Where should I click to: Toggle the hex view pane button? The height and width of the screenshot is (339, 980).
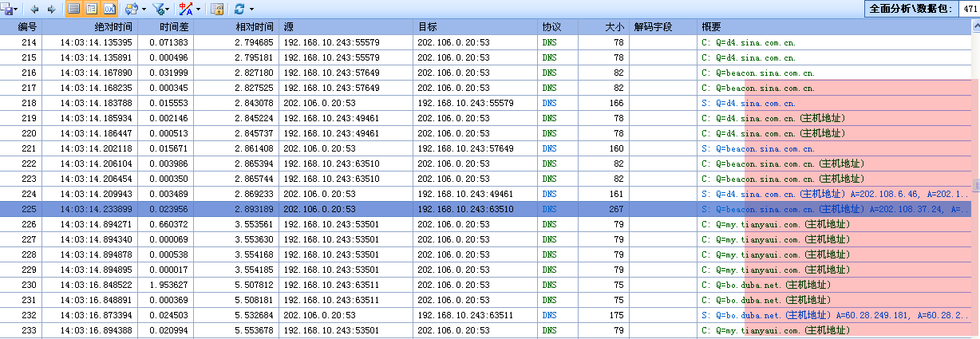tap(109, 10)
